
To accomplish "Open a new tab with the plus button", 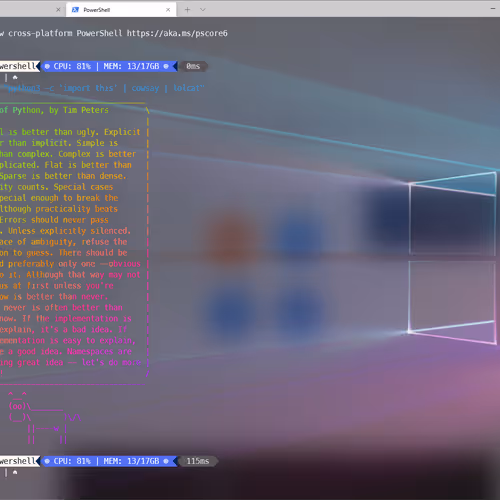I will coord(187,10).
